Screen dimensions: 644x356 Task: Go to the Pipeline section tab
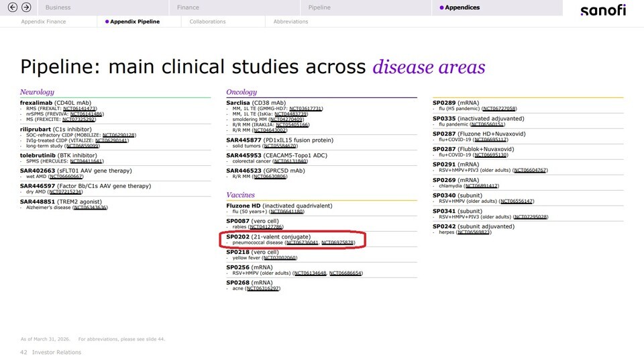click(x=319, y=7)
